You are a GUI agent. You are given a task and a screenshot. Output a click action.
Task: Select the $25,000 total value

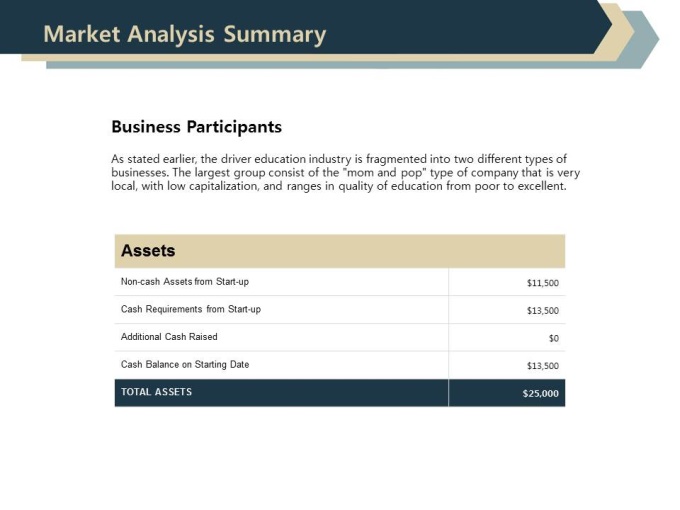coord(540,393)
